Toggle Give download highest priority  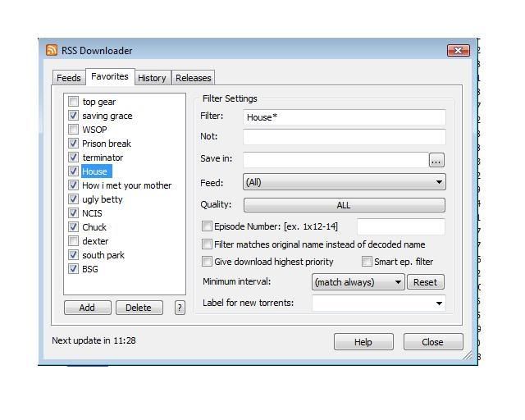pyautogui.click(x=208, y=262)
